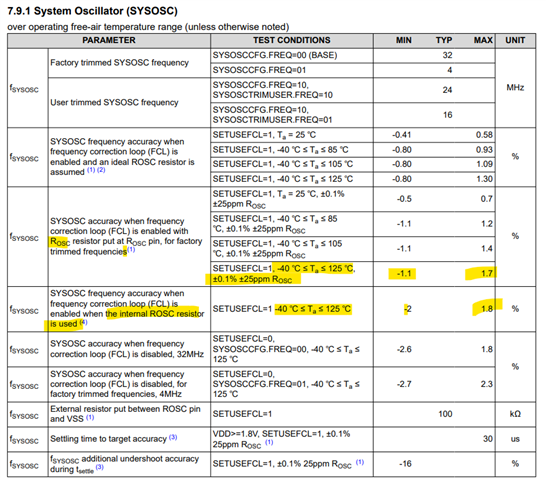The image size is (546, 480).
Task: Select the maximum value 2.3
Action: [487, 384]
